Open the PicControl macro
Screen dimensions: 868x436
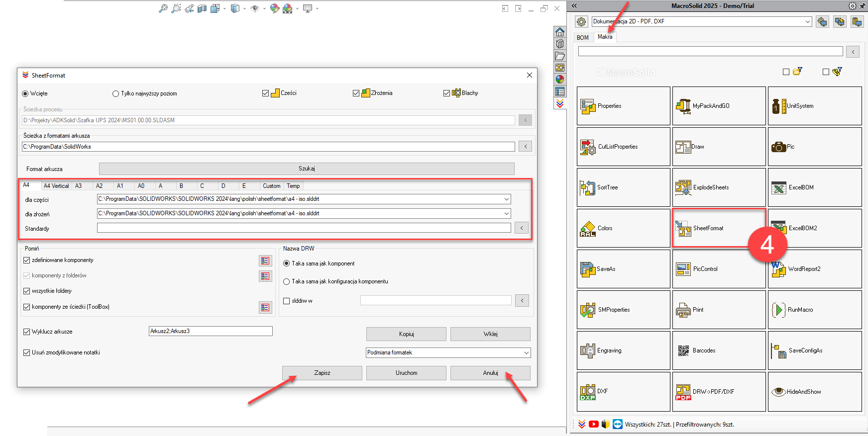click(x=719, y=269)
